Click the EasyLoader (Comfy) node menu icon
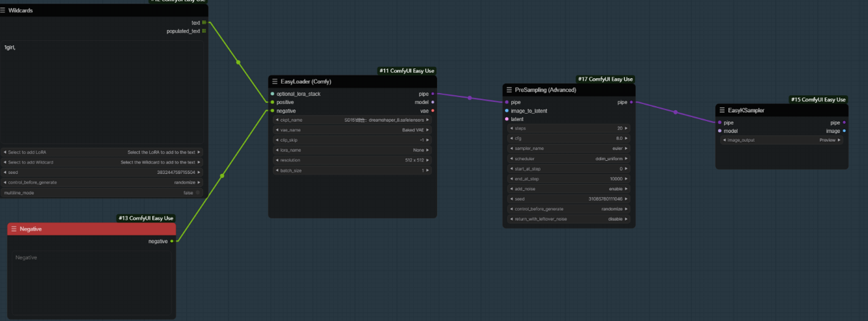This screenshot has height=321, width=868. tap(275, 81)
